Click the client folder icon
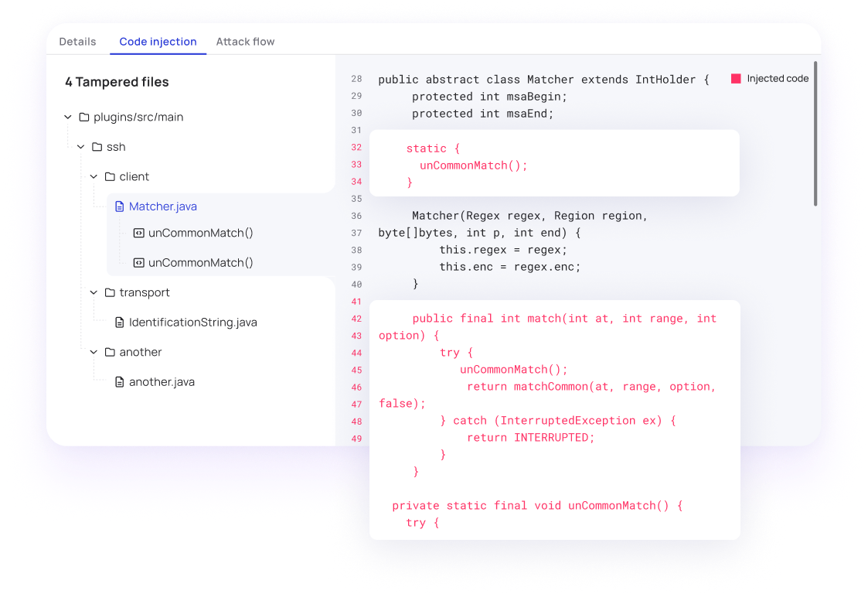This screenshot has width=868, height=594. 110,177
